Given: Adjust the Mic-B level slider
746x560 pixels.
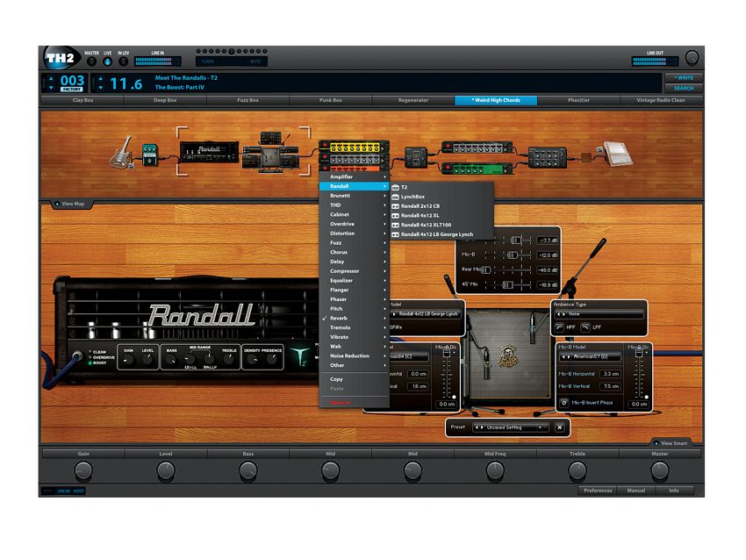Looking at the screenshot, I should [x=512, y=255].
